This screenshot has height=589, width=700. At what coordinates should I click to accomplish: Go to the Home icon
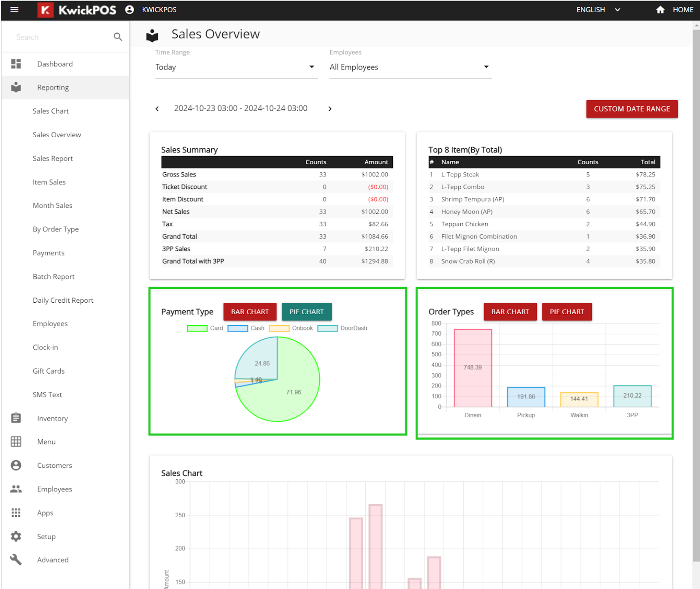(x=660, y=10)
